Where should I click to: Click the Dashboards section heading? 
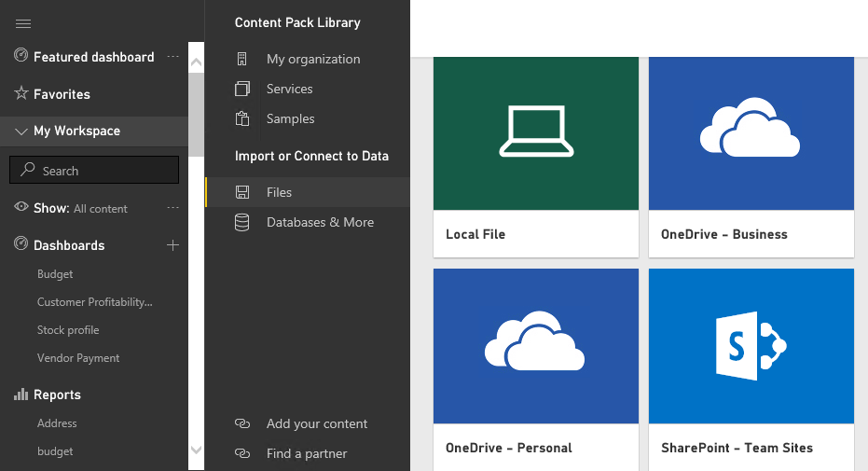(69, 245)
